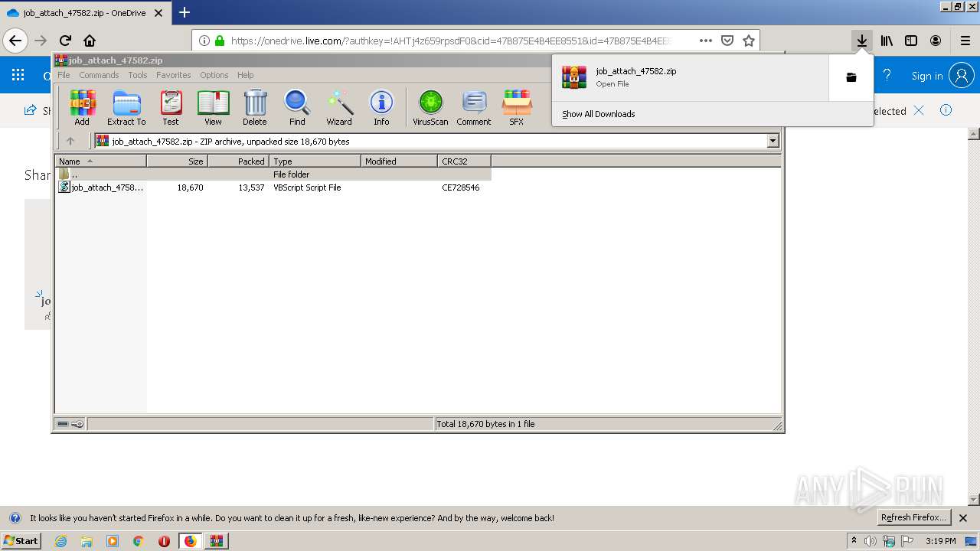Click the WinRAR status bar drive icon
Viewport: 980px width, 551px height.
tap(63, 423)
